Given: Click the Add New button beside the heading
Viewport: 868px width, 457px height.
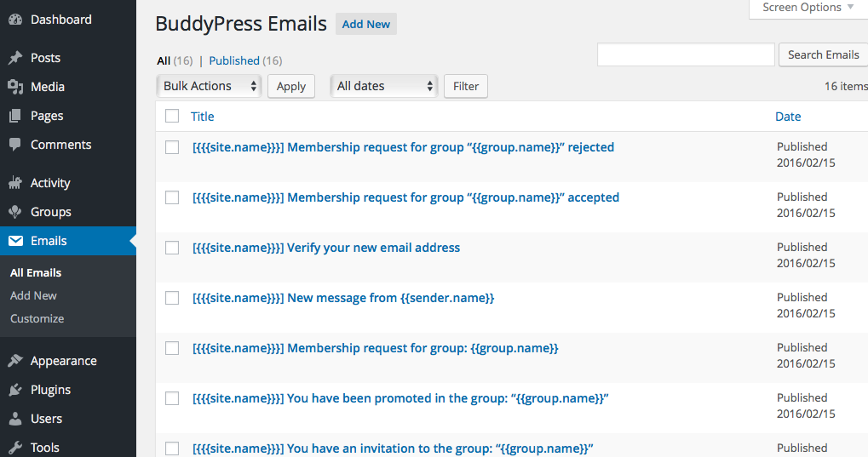Looking at the screenshot, I should tap(366, 25).
